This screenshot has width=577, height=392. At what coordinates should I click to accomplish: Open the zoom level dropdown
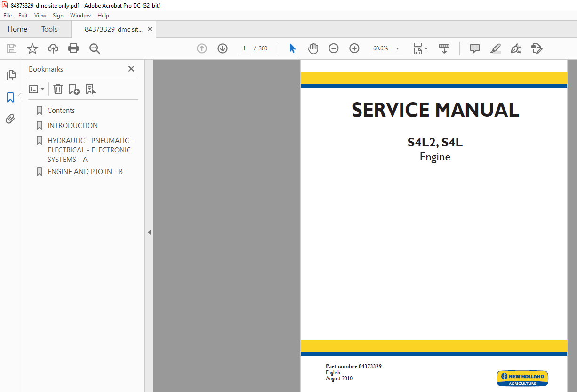pyautogui.click(x=397, y=48)
